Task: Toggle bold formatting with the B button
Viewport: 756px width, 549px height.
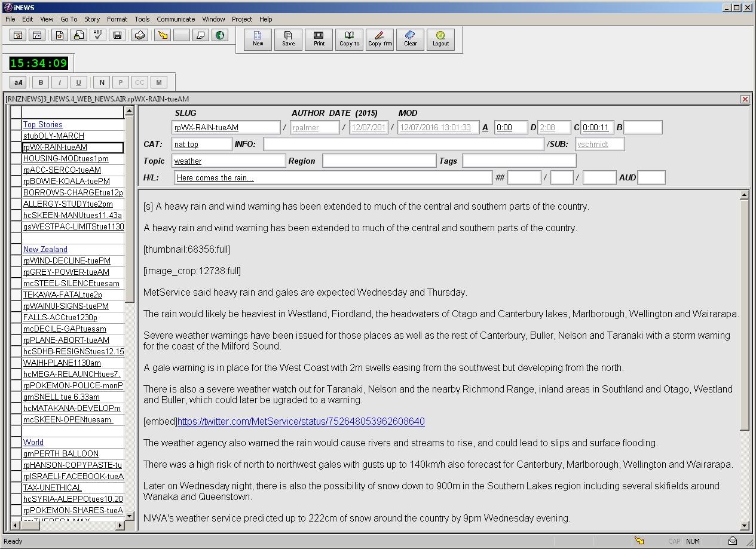Action: pyautogui.click(x=39, y=82)
